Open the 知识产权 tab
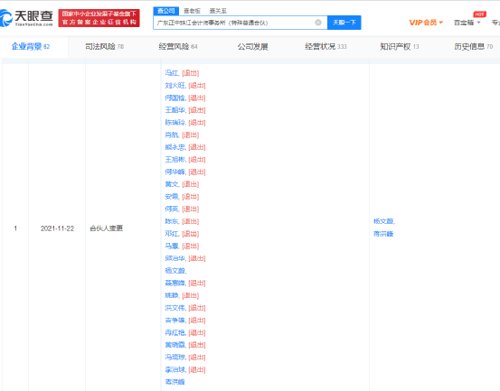This screenshot has height=391, width=500. (x=399, y=47)
